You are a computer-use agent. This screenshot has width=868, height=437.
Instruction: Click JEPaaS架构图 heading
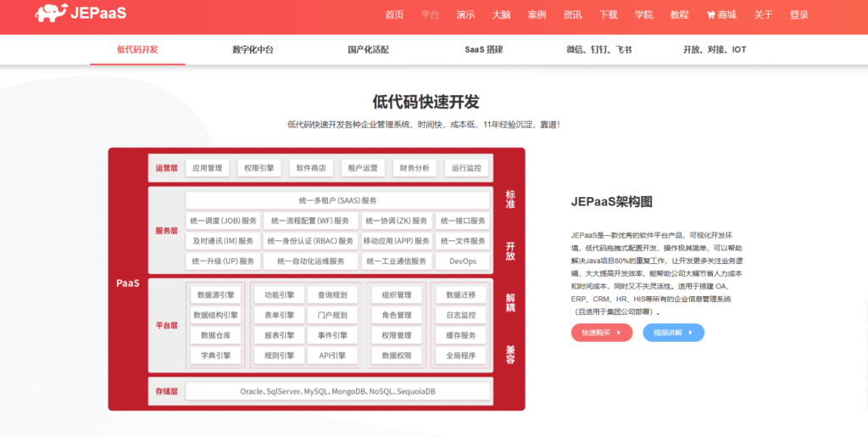[x=612, y=202]
